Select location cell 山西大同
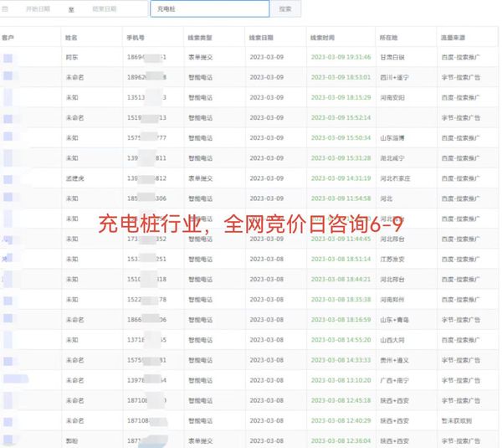Screen dimensions: 502x448 coord(392,340)
